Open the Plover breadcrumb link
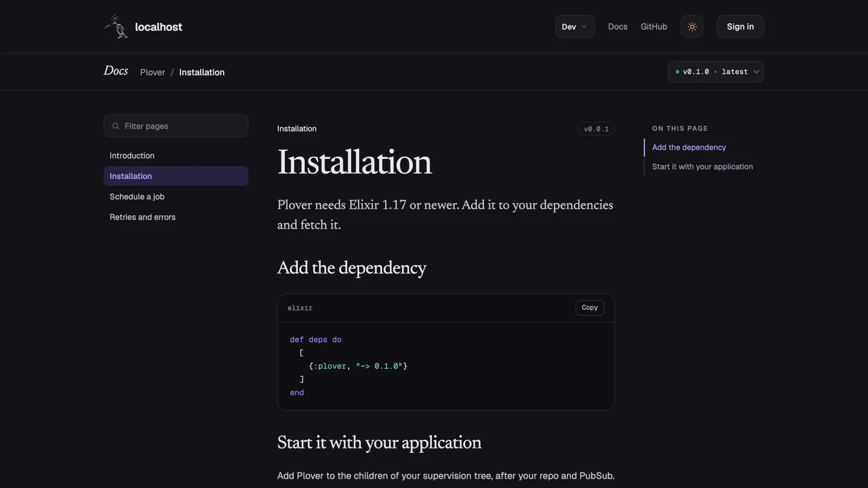 coord(152,72)
